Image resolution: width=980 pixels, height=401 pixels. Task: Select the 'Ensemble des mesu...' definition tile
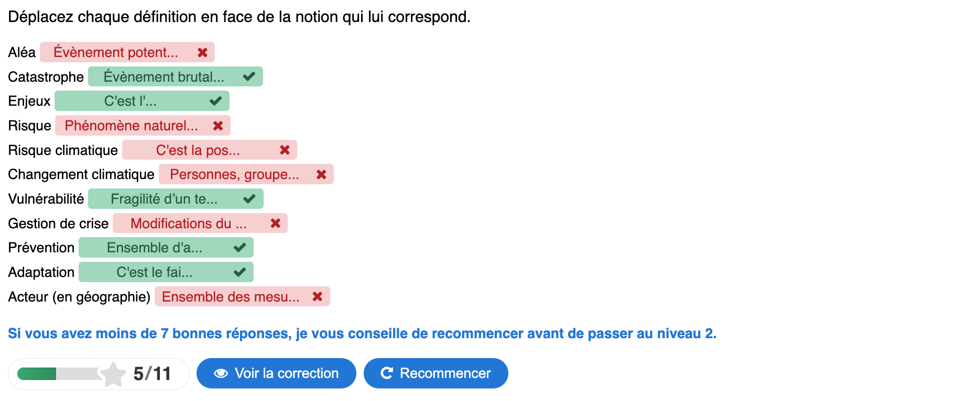pos(231,297)
